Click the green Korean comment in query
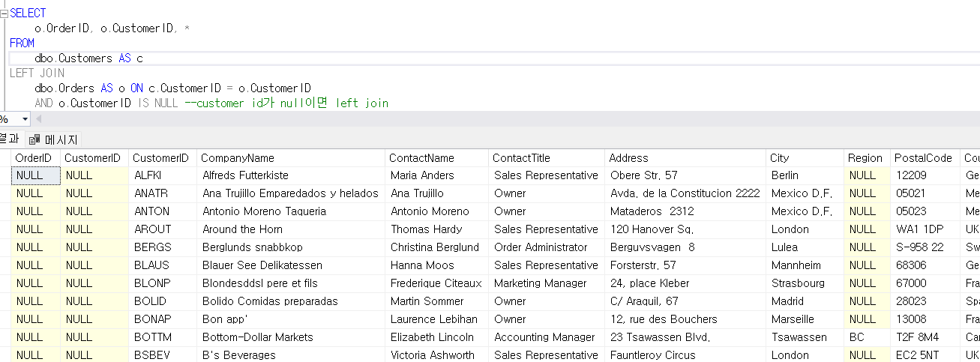 (x=285, y=103)
